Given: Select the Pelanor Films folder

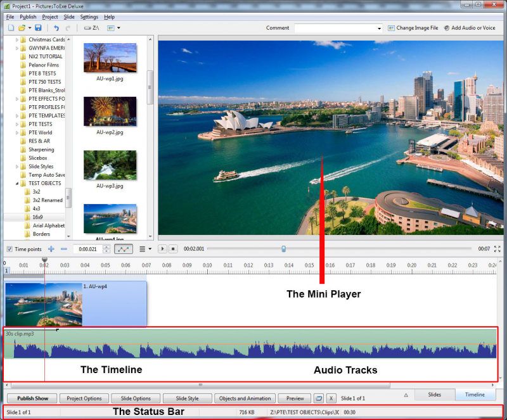Looking at the screenshot, I should 44,65.
